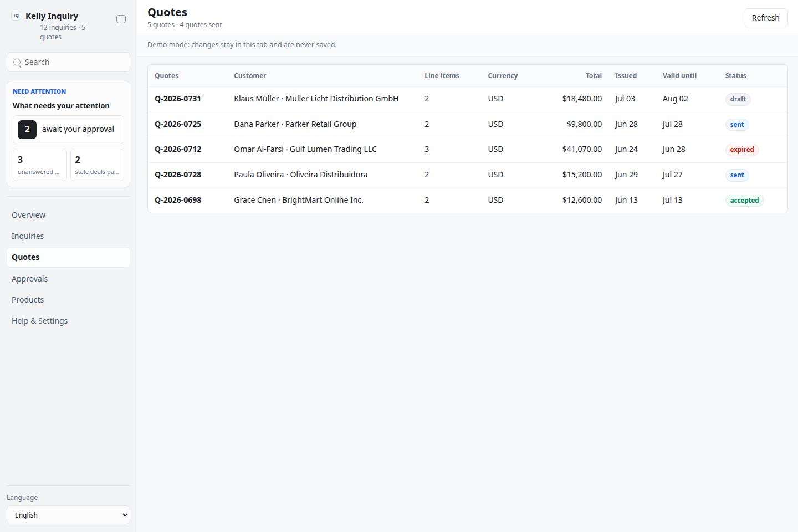Select the expired status badge

click(741, 150)
